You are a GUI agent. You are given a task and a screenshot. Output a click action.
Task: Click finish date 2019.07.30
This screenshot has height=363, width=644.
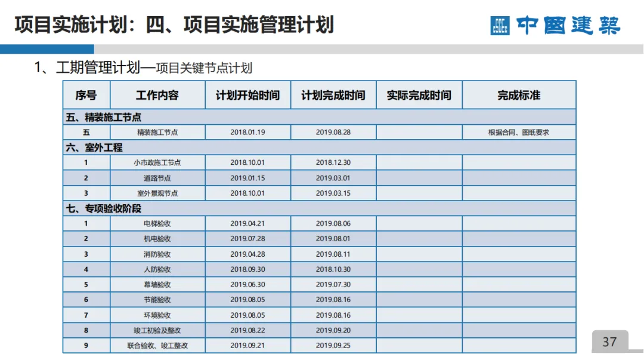[333, 284]
